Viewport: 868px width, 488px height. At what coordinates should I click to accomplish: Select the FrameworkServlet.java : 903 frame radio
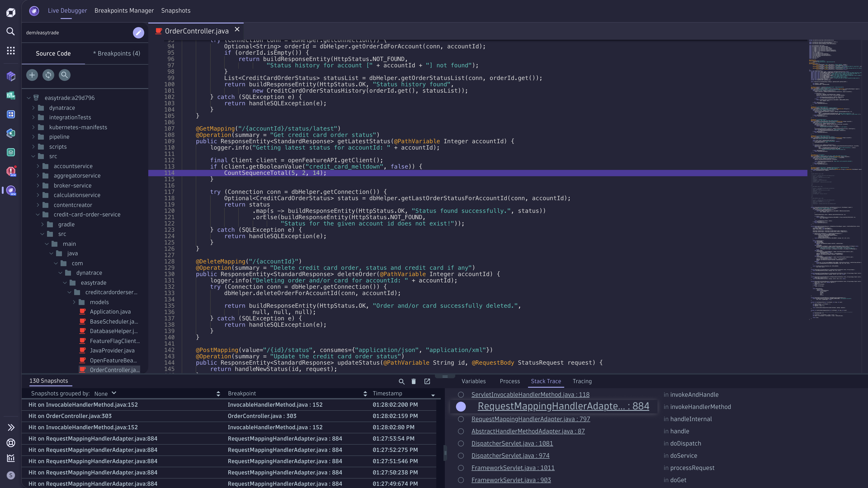click(461, 480)
